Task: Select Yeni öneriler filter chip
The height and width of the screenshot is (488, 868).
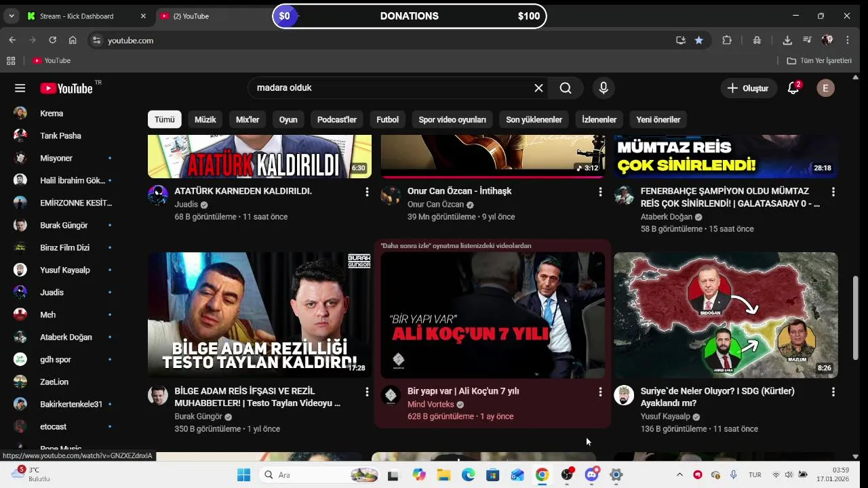Action: (x=658, y=119)
